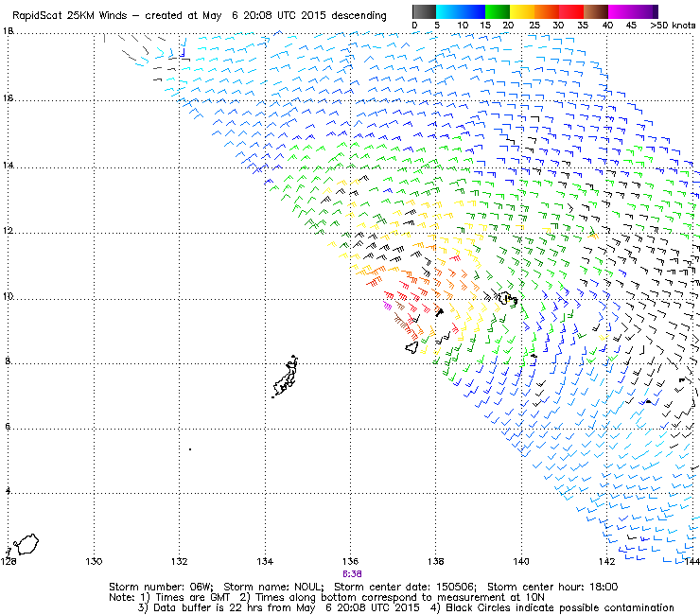The image size is (700, 615).
Task: Click the longitude axis label '140'
Action: tap(521, 561)
